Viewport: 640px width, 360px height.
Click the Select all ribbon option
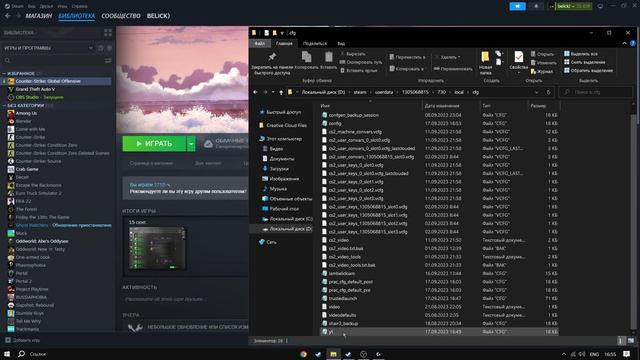point(580,53)
